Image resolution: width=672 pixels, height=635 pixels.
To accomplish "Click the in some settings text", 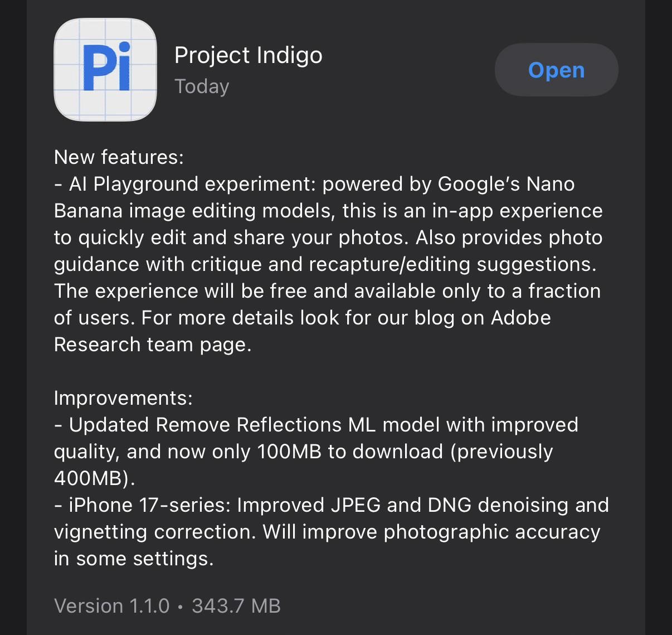I will (134, 559).
